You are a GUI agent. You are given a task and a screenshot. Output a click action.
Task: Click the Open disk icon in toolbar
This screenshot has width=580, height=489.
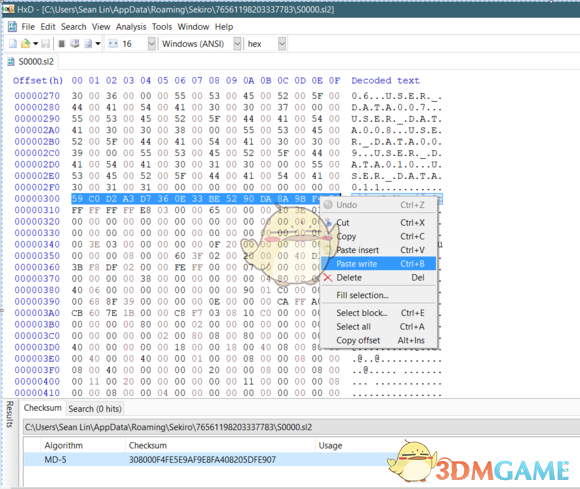75,44
